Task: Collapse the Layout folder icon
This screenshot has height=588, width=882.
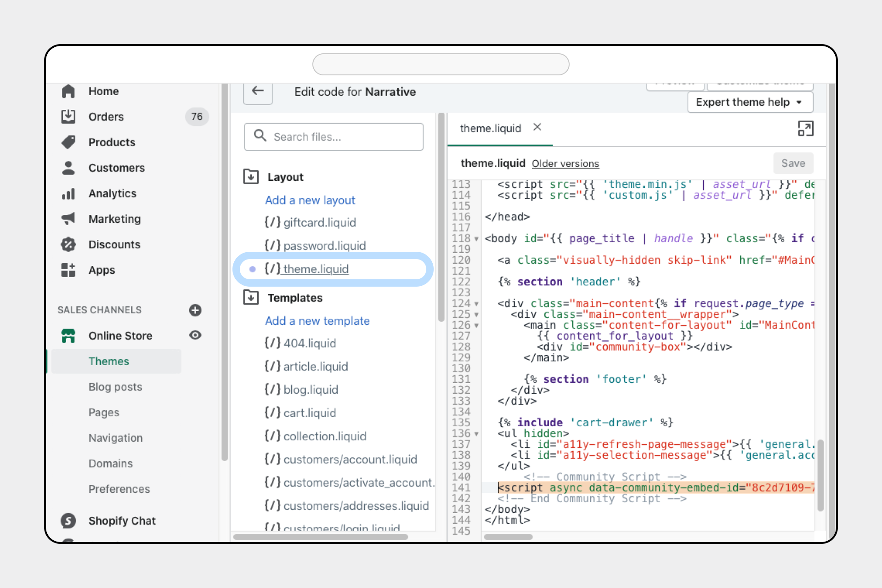Action: tap(251, 177)
